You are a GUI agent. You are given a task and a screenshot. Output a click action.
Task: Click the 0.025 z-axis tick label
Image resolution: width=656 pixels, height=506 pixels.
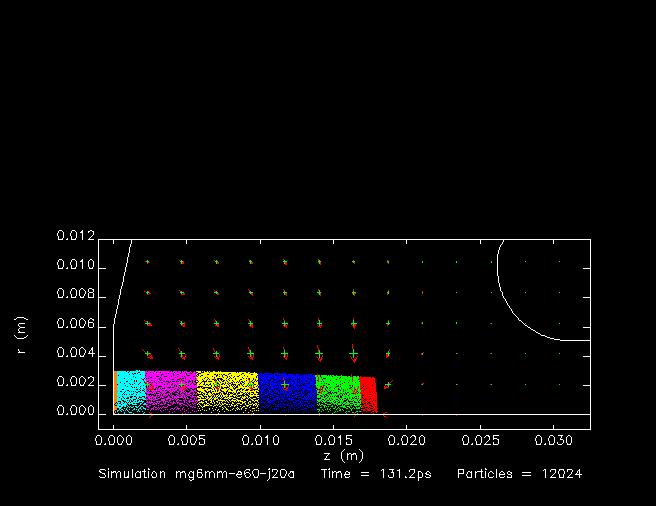tap(480, 440)
